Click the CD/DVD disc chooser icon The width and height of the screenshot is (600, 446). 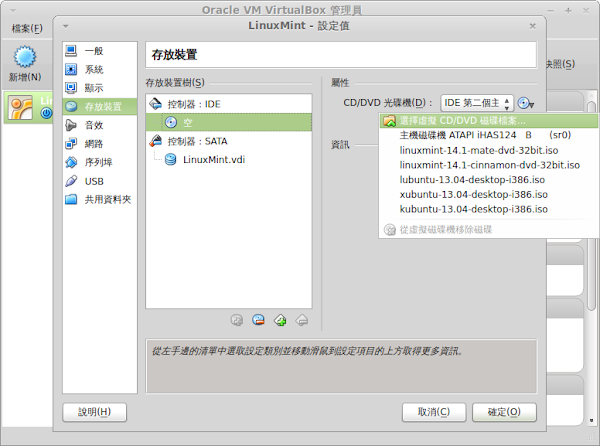point(526,103)
